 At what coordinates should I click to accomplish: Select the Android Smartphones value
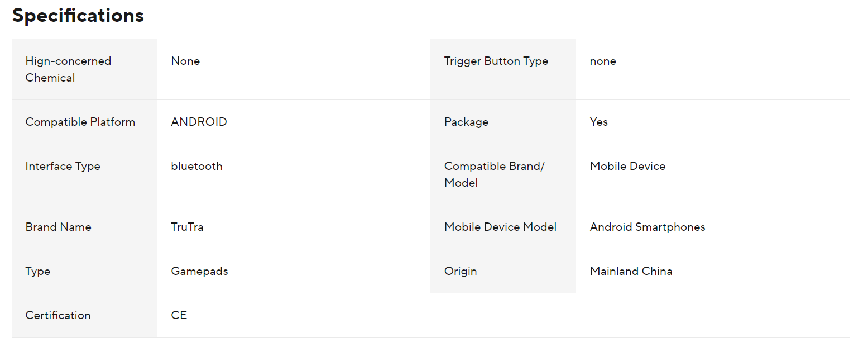click(648, 227)
